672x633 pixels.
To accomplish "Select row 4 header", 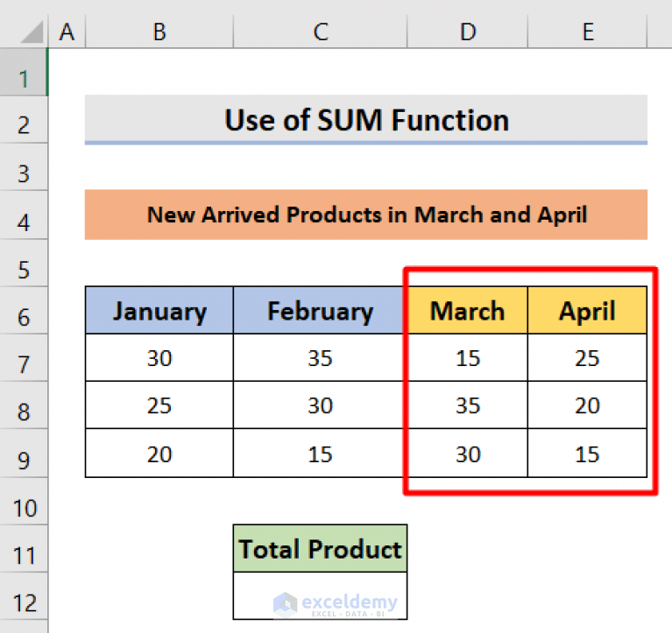I will (x=24, y=215).
